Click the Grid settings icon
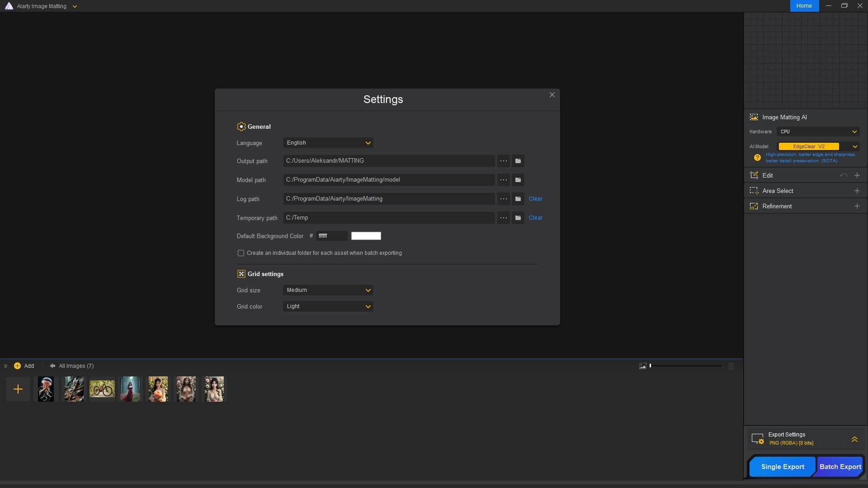Screen dimensions: 868x488 coord(241,274)
